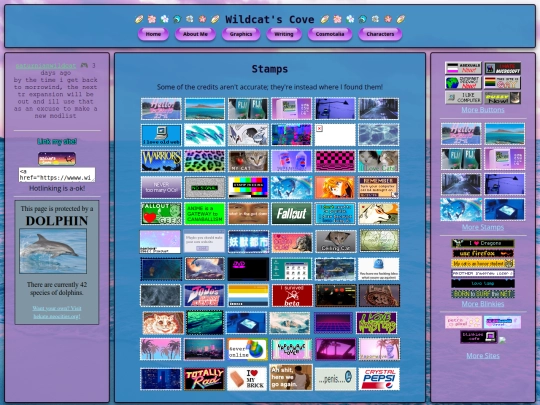Click the Ceiling Cat stamp
Screen dimensions: 540x405
[336, 241]
